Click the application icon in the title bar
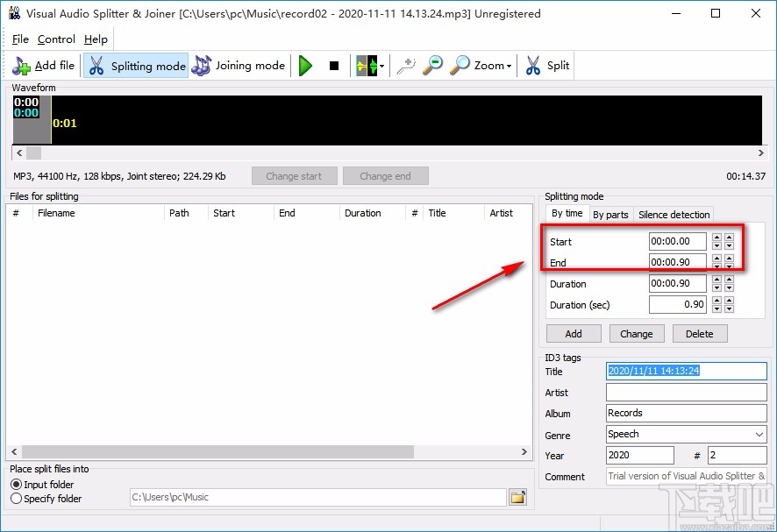 [x=14, y=13]
